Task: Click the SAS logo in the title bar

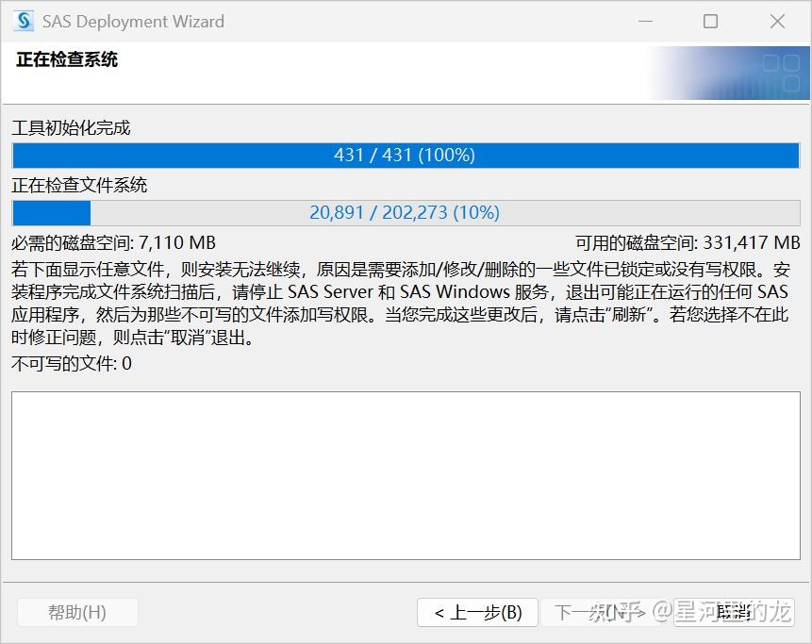Action: [23, 21]
